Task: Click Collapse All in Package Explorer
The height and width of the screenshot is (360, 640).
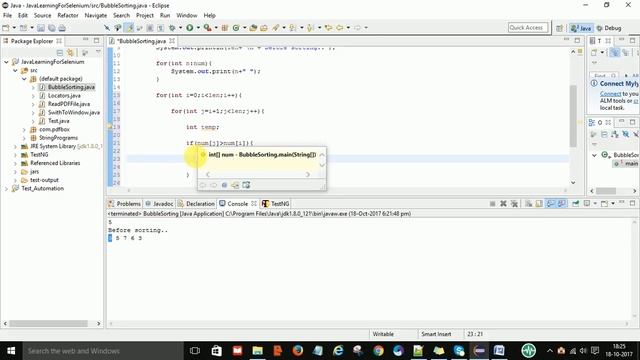Action: tap(60, 53)
